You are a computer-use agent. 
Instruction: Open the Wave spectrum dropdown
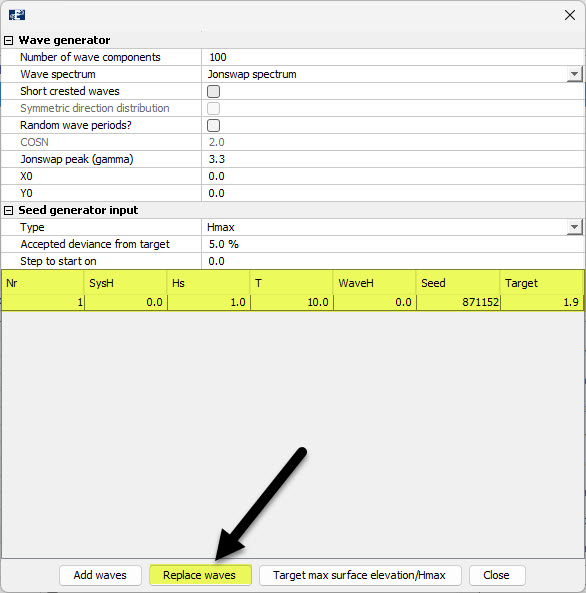click(x=575, y=74)
